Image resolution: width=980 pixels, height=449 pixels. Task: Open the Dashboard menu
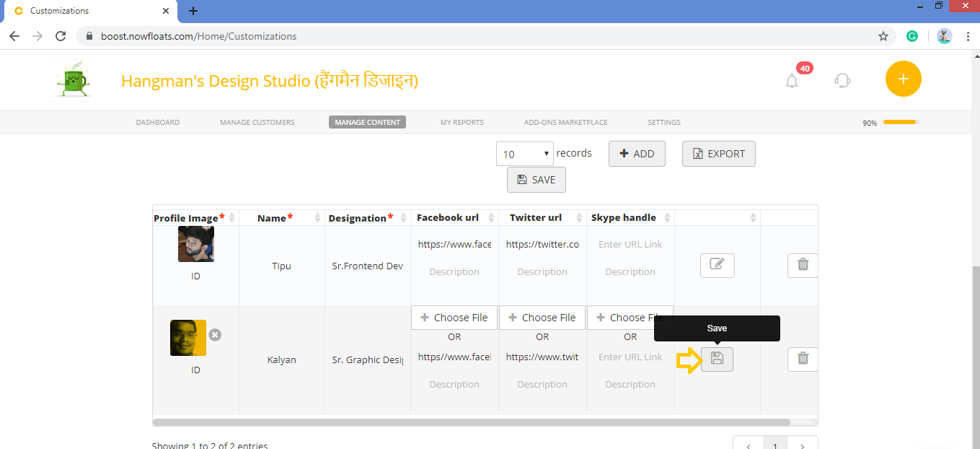(x=157, y=122)
